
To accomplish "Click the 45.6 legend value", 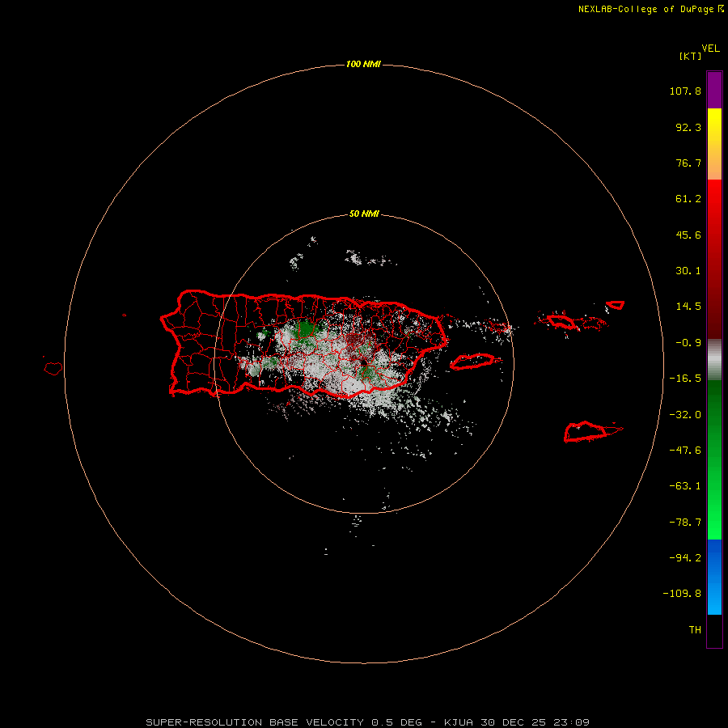I will click(688, 235).
